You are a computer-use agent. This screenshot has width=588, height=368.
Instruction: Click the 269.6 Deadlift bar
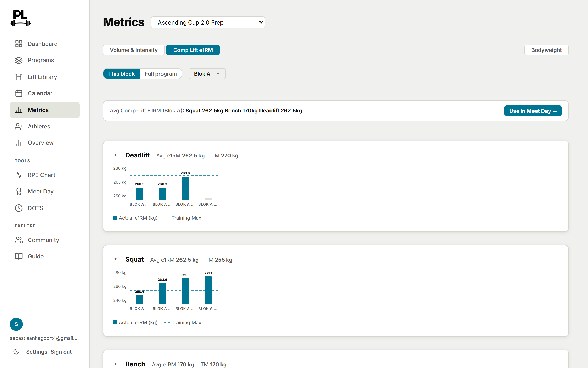[185, 188]
